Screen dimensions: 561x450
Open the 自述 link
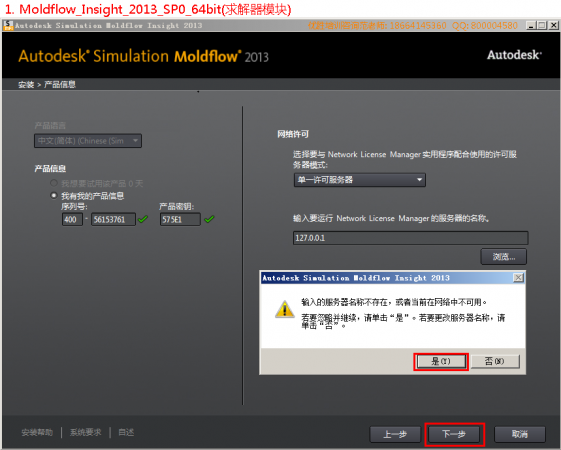[126, 432]
